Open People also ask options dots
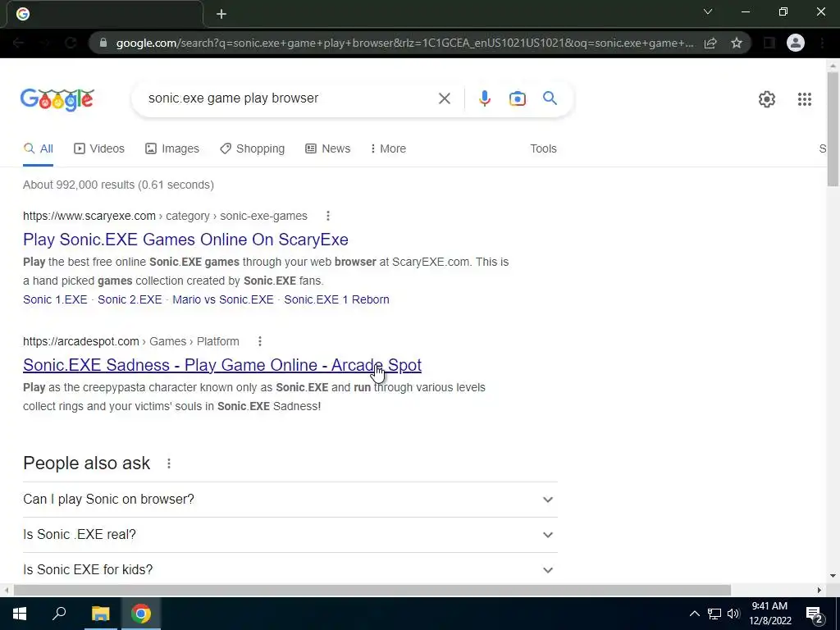 tap(169, 463)
